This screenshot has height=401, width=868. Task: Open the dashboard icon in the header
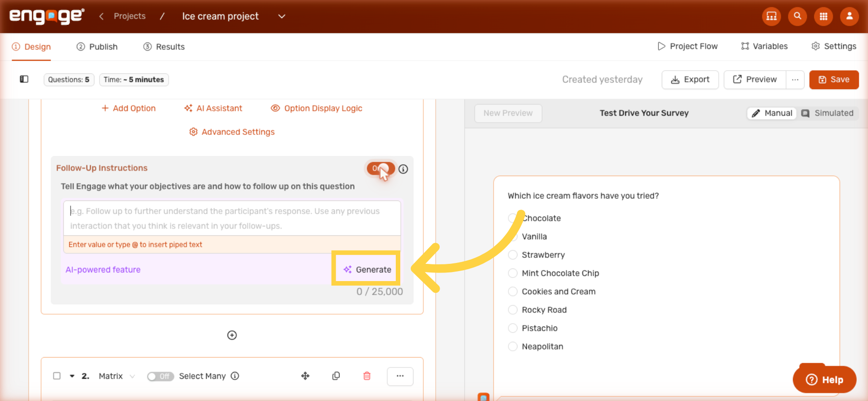pyautogui.click(x=771, y=16)
